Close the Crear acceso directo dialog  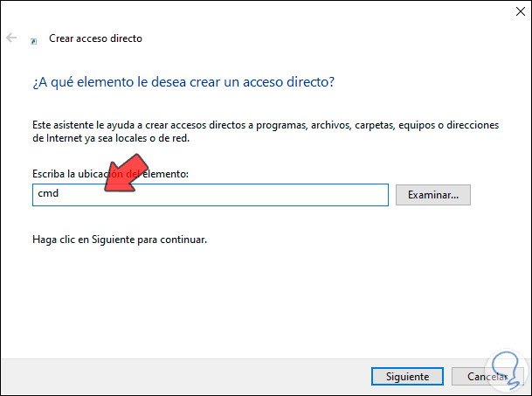point(512,13)
